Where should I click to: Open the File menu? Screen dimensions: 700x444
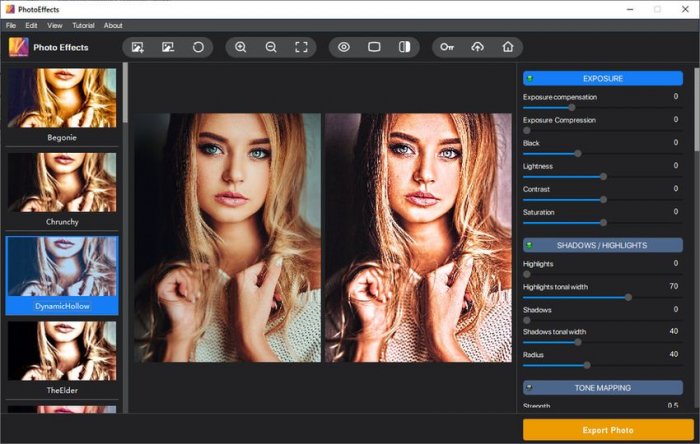[11, 25]
